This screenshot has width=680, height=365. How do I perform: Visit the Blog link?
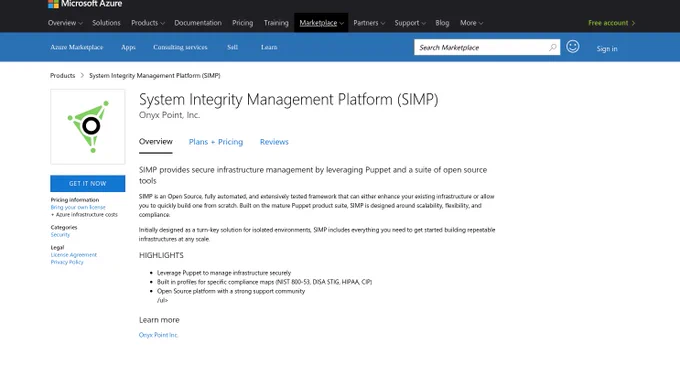[x=442, y=23]
